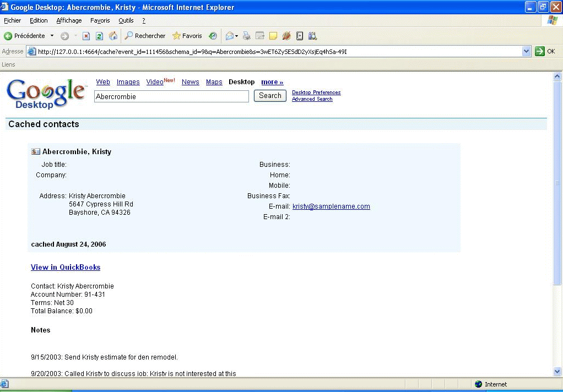Open the Affichage menu

click(x=69, y=20)
